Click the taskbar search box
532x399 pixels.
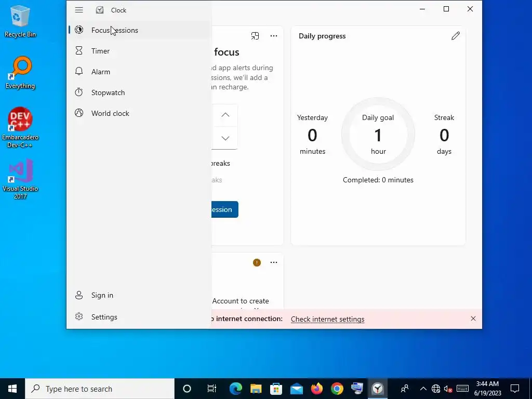tap(100, 389)
